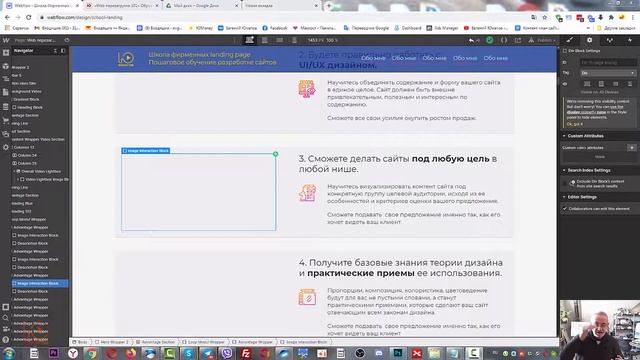Switch to the Interactions lightning tab

click(x=629, y=40)
